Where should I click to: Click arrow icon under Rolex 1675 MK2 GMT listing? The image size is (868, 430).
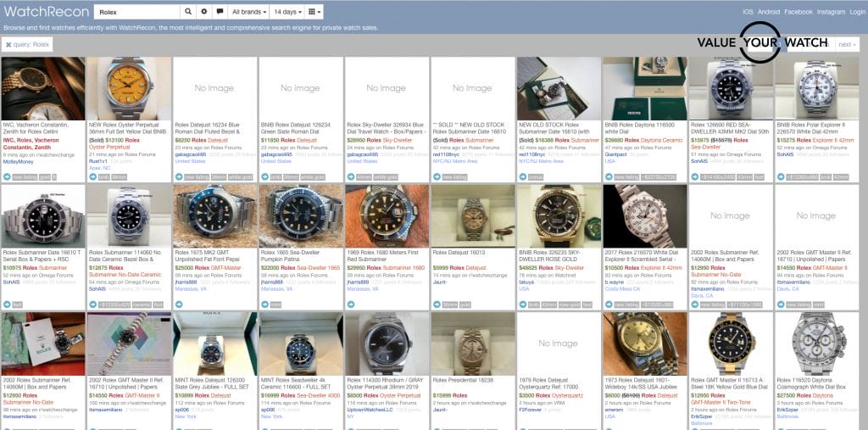tap(179, 304)
